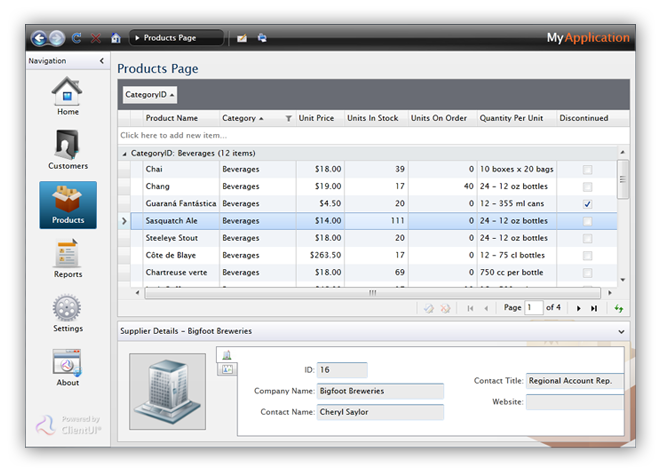Click the save changes icon in grid footer

click(428, 308)
